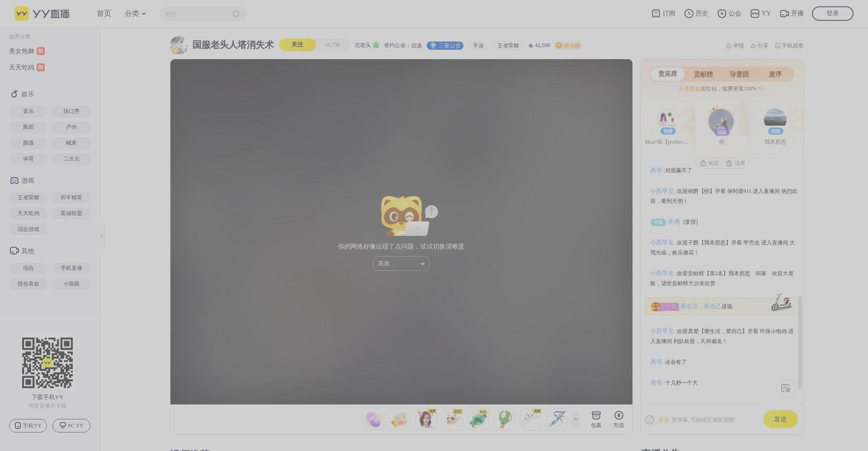Select 音乐 category tag
The image size is (868, 451).
tap(28, 111)
